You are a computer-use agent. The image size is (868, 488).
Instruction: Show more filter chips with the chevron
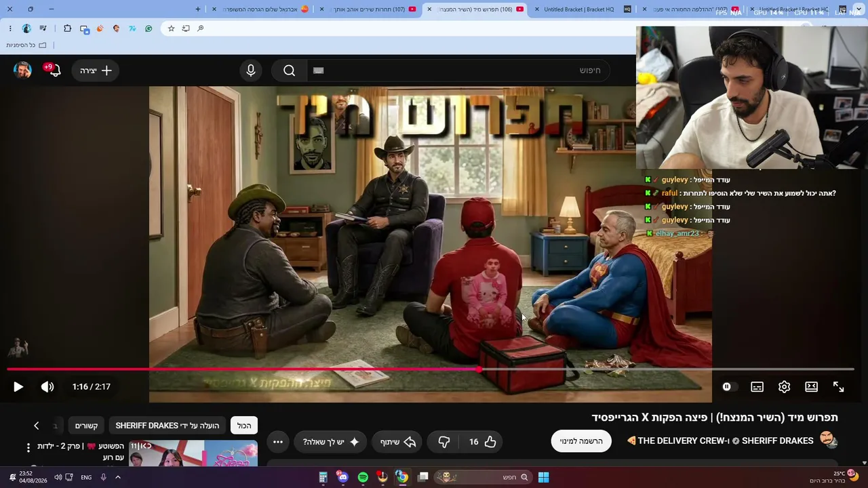[x=37, y=426]
